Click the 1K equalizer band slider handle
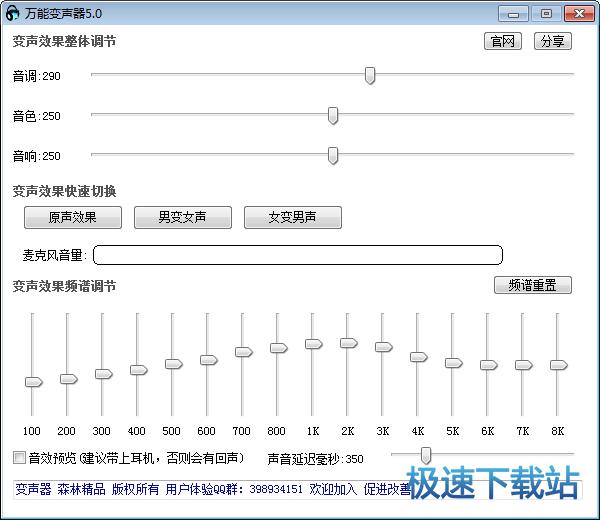The image size is (600, 520). click(313, 344)
